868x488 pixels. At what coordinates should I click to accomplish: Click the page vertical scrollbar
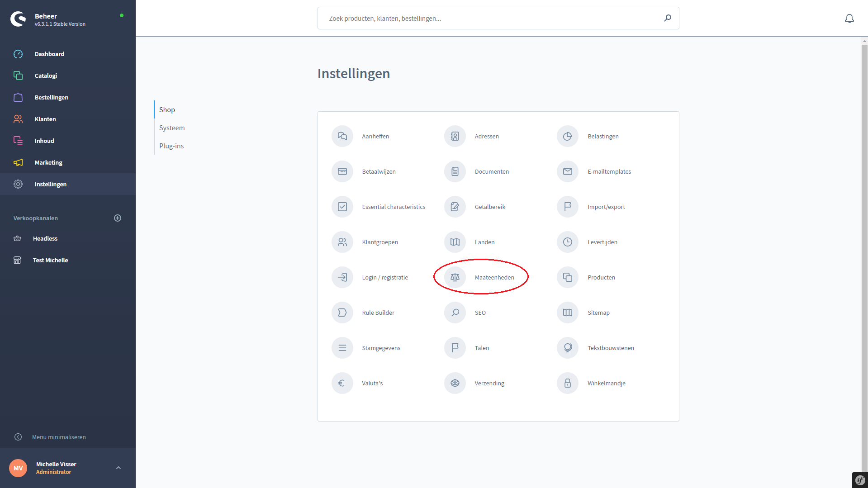pos(864,226)
